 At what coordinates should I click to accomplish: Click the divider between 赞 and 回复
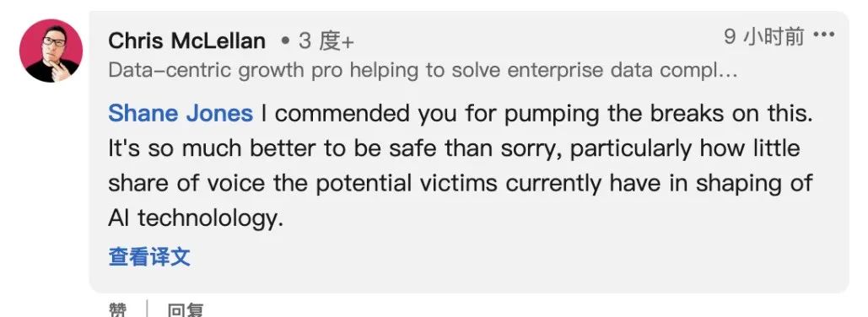pos(147,309)
